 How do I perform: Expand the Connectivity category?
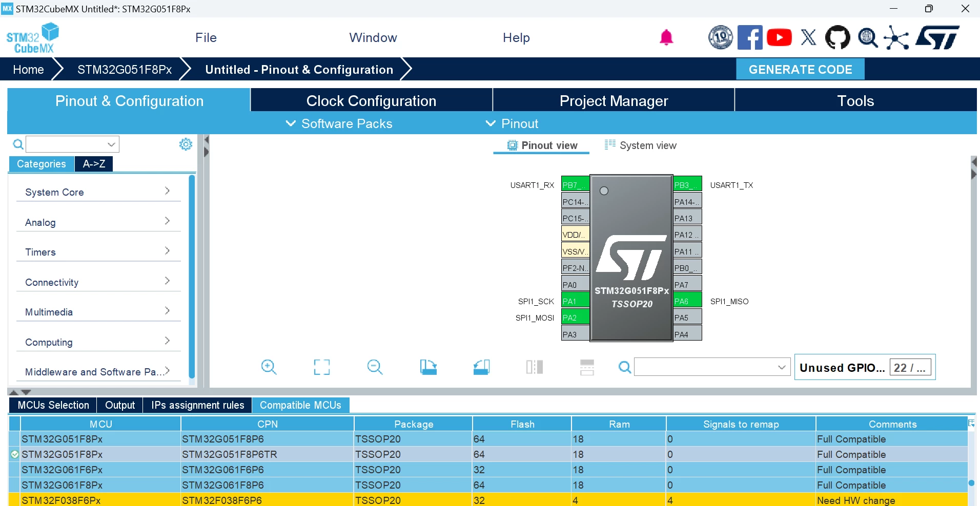point(98,282)
